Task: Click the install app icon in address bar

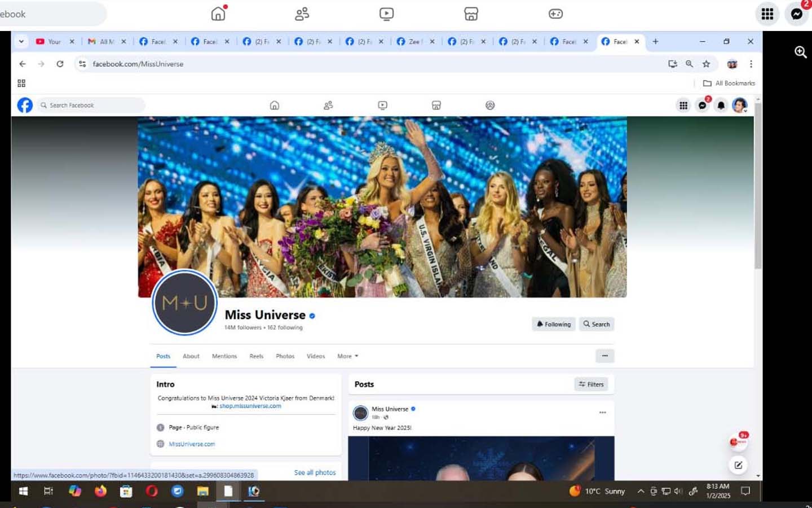Action: click(672, 64)
